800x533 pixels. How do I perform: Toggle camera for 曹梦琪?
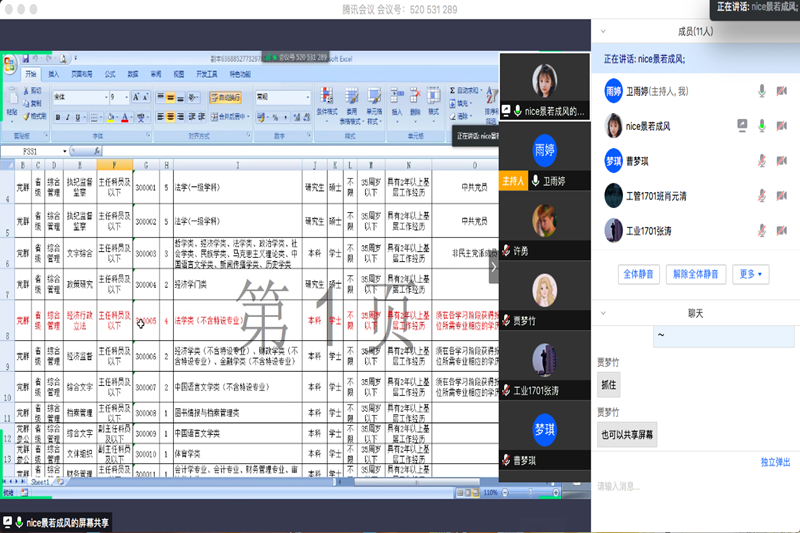(781, 160)
